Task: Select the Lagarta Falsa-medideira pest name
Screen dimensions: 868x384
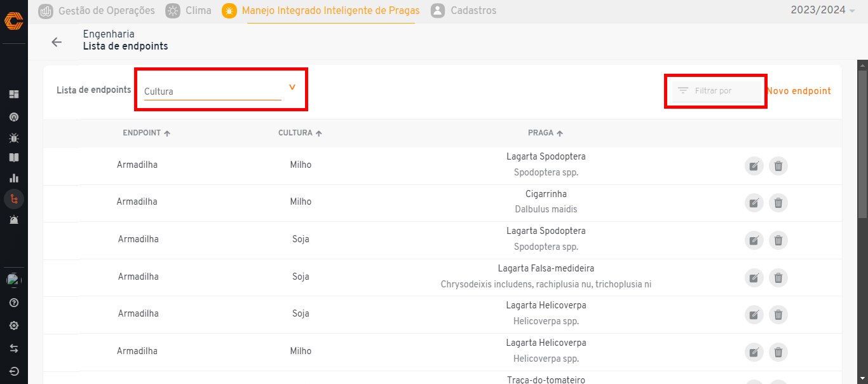Action: coord(546,268)
